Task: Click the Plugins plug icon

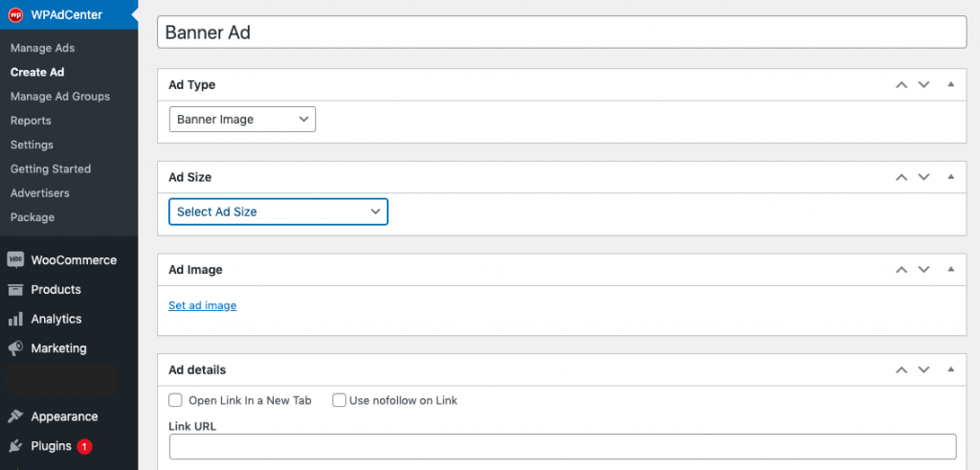Action: coord(15,446)
